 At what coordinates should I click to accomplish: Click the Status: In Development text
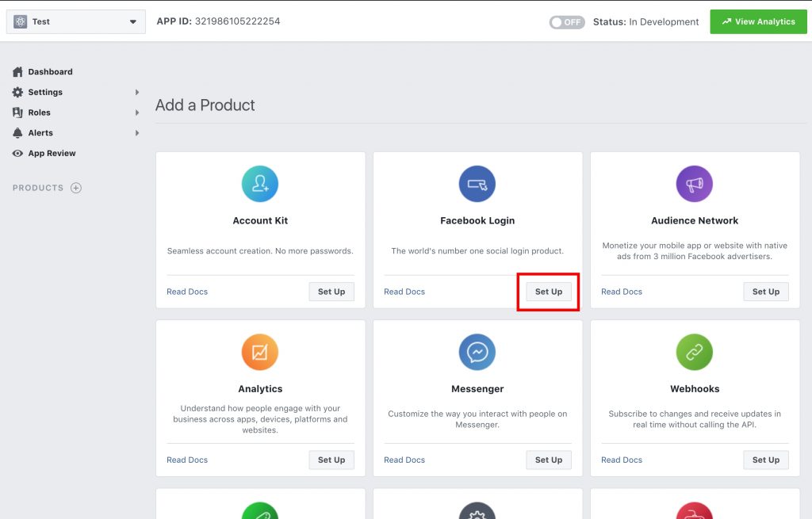(645, 21)
